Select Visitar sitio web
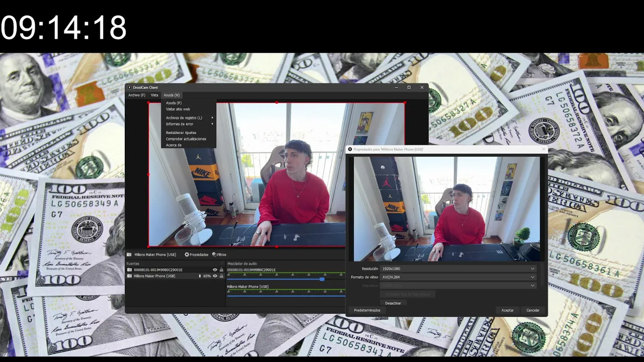Screen dimensions: 644x362 click(x=189, y=109)
